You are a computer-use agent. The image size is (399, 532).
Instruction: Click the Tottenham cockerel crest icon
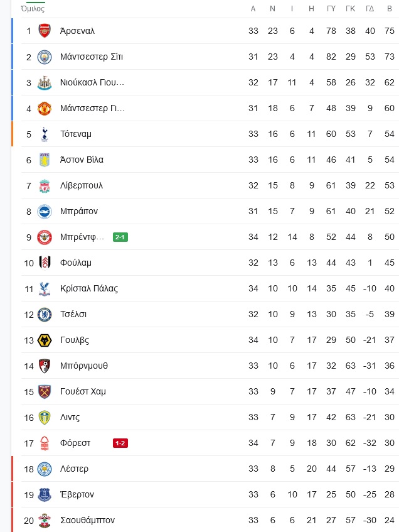(45, 134)
